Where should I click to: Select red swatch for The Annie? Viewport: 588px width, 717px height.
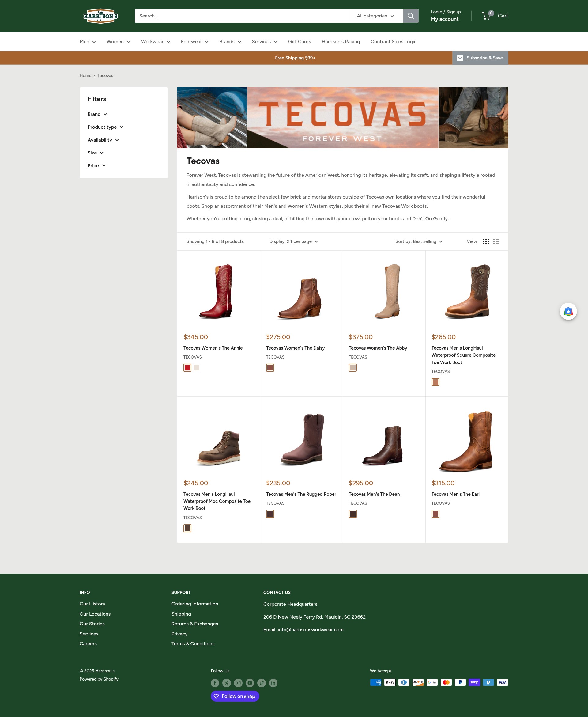coord(187,368)
